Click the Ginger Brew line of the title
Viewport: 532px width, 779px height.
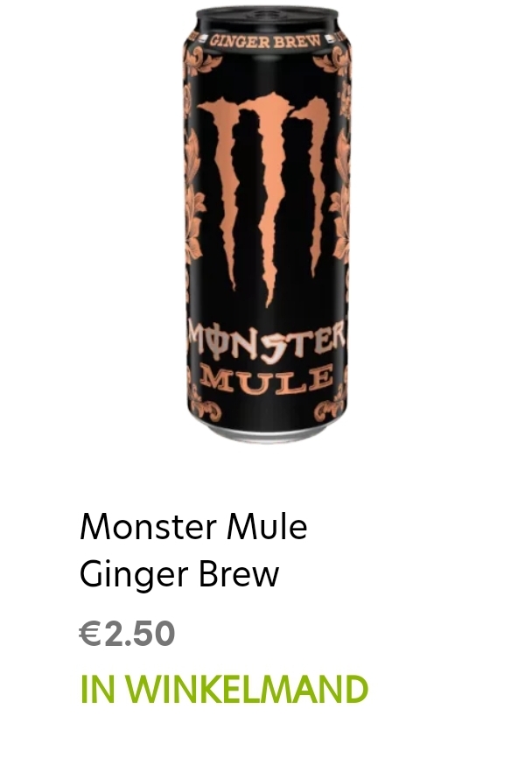point(179,574)
